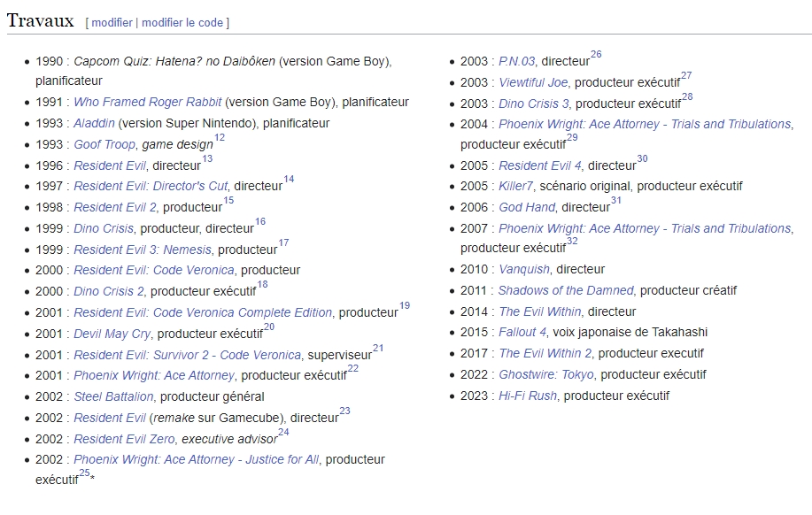
Task: Click footnote 16 after Dino Crisis
Action: [x=260, y=221]
